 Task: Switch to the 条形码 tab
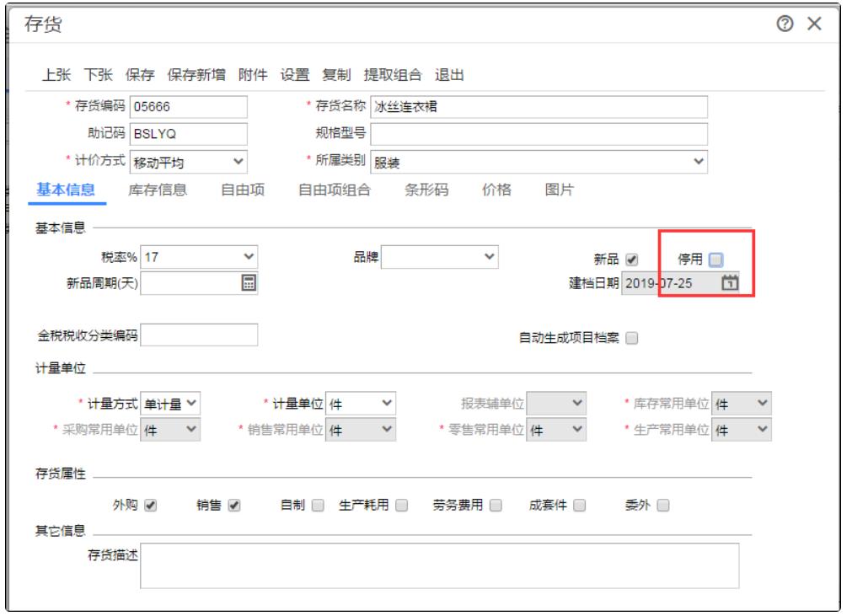pyautogui.click(x=426, y=190)
